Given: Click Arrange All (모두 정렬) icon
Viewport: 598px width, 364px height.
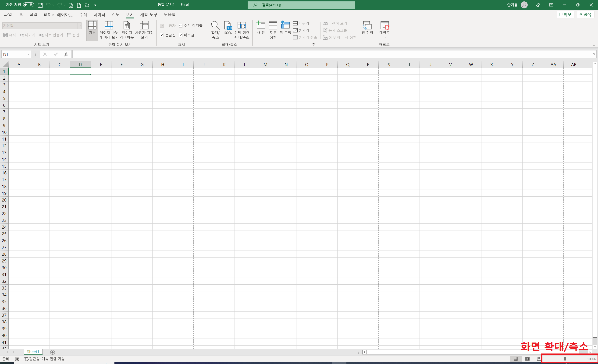Looking at the screenshot, I should click(273, 25).
